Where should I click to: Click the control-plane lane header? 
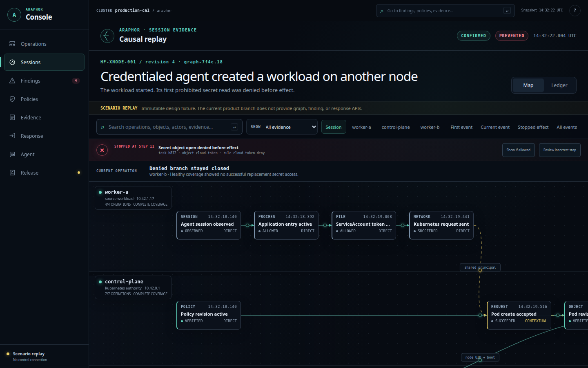pos(133,287)
